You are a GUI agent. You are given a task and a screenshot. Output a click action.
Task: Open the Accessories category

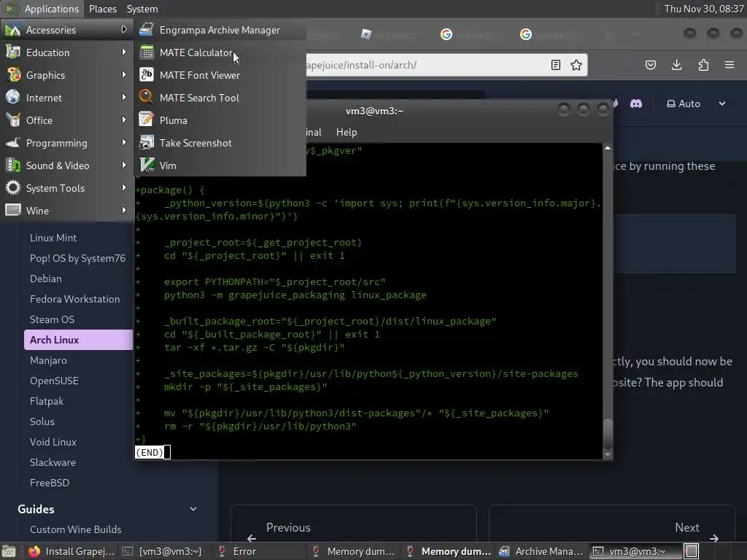66,30
